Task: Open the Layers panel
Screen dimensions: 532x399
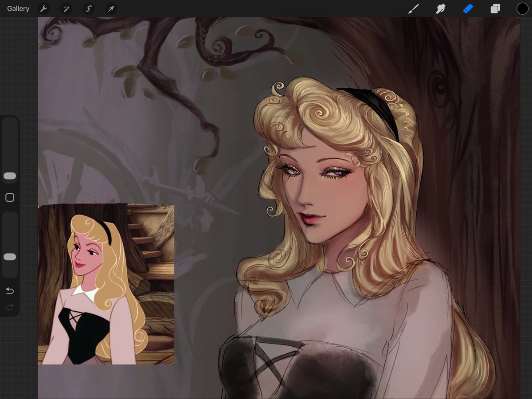Action: [x=495, y=8]
